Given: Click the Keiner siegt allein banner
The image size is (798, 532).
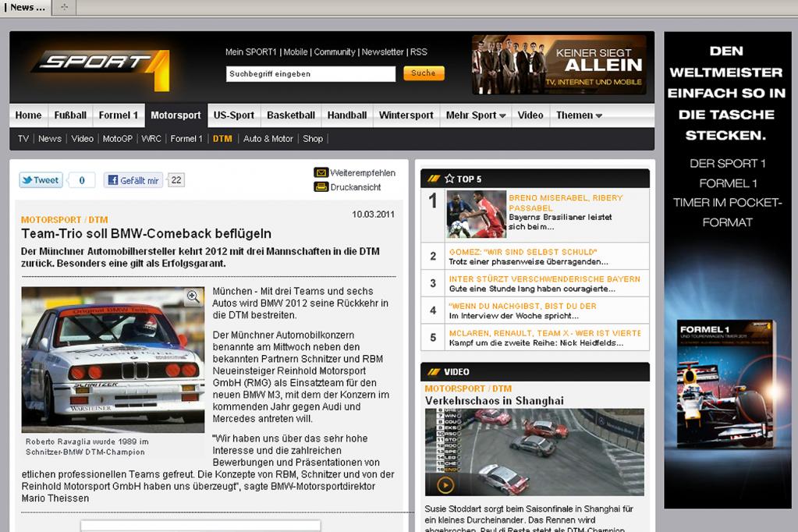Looking at the screenshot, I should click(559, 65).
